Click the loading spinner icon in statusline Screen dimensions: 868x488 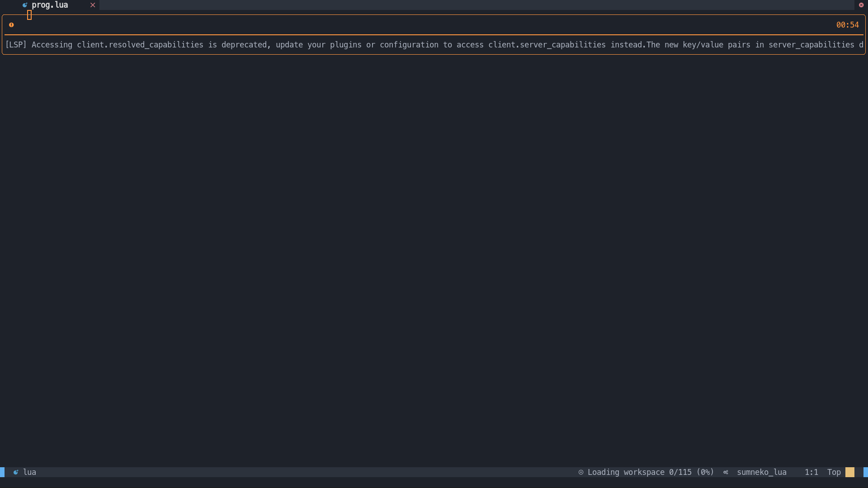pos(581,472)
